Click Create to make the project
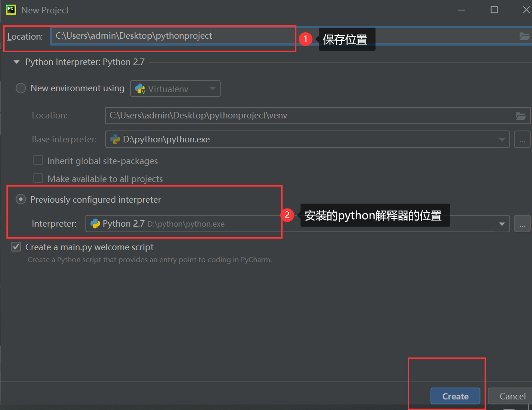This screenshot has height=410, width=532. pyautogui.click(x=455, y=396)
